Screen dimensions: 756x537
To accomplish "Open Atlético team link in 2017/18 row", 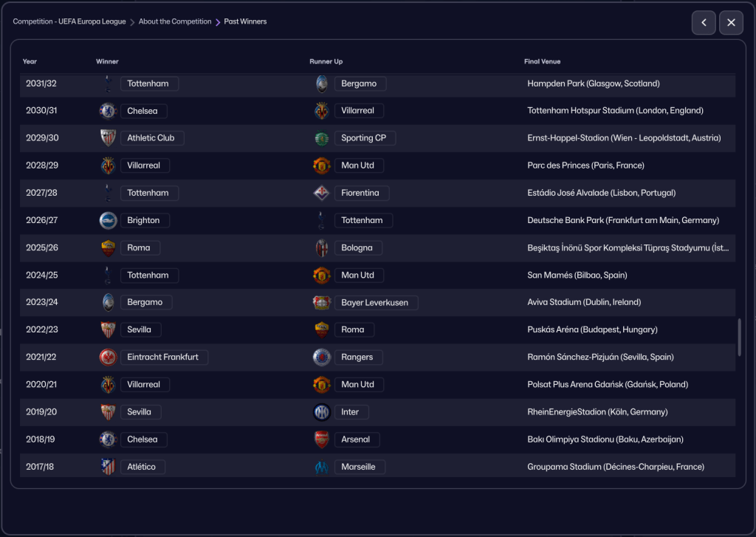I will (x=142, y=467).
